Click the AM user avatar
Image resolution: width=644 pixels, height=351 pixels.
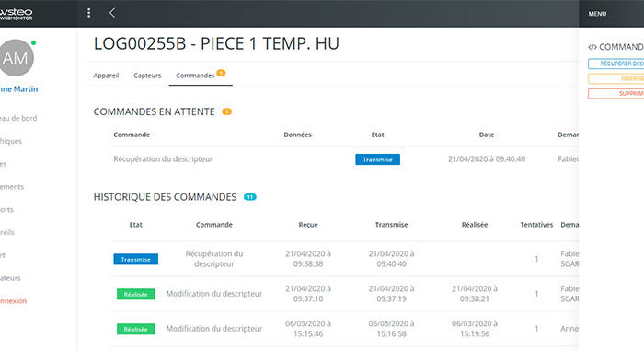[16, 58]
